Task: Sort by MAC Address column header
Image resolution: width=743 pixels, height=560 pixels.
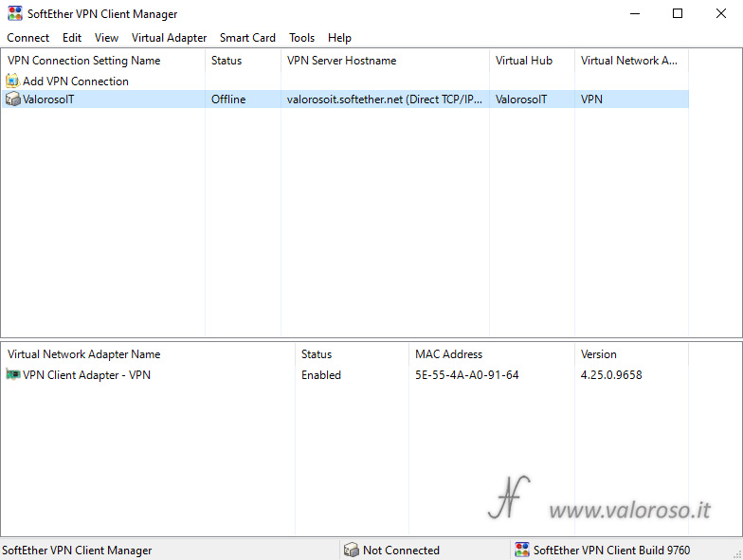Action: point(492,354)
